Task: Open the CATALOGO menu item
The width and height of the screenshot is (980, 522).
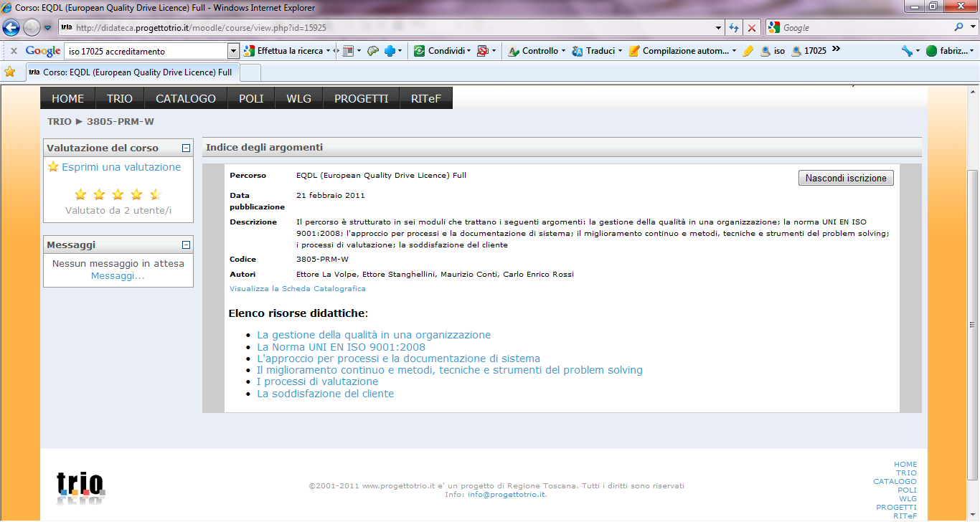Action: pyautogui.click(x=186, y=98)
